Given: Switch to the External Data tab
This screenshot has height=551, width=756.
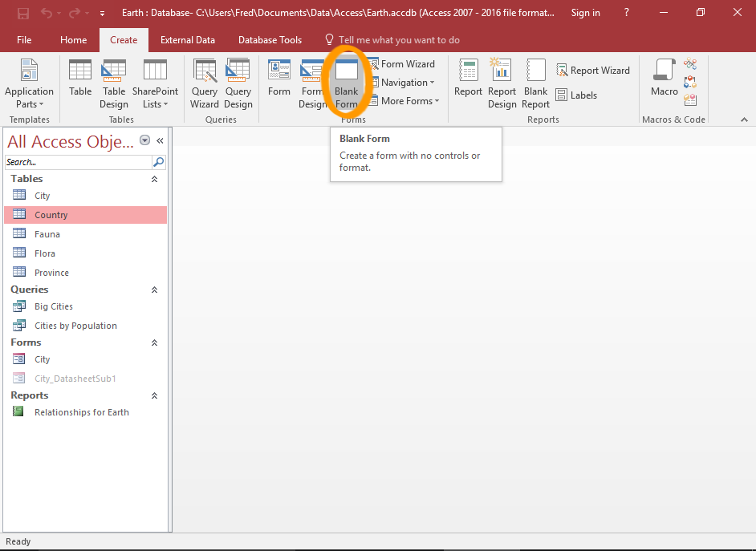Looking at the screenshot, I should click(188, 39).
